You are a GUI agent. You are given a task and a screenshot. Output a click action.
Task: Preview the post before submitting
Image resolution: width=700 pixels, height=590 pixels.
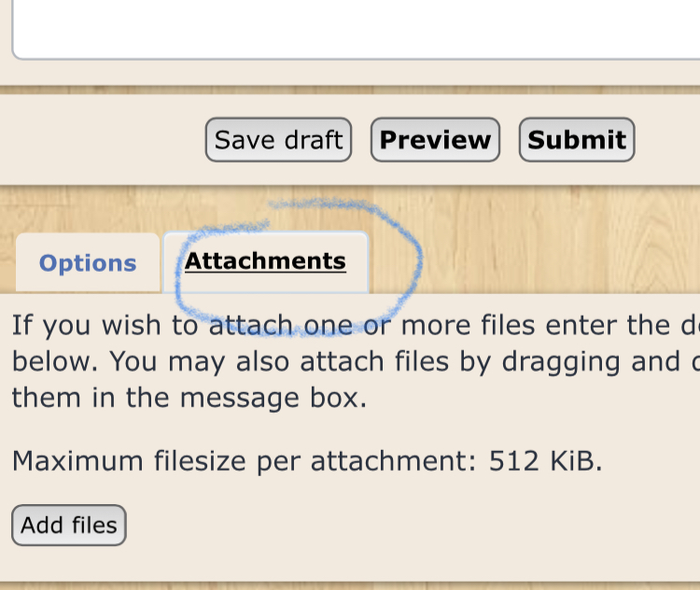[x=435, y=140]
